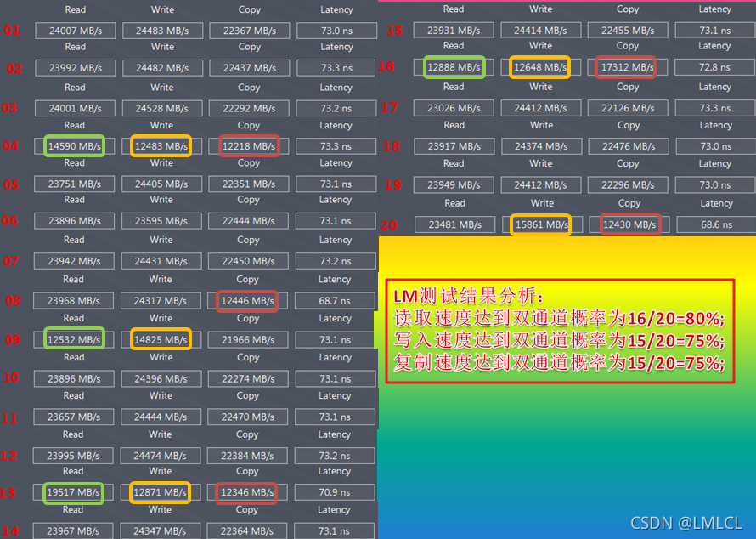Select the orange-outlined 12648 MB/s Write value
The height and width of the screenshot is (539, 756).
(x=540, y=67)
